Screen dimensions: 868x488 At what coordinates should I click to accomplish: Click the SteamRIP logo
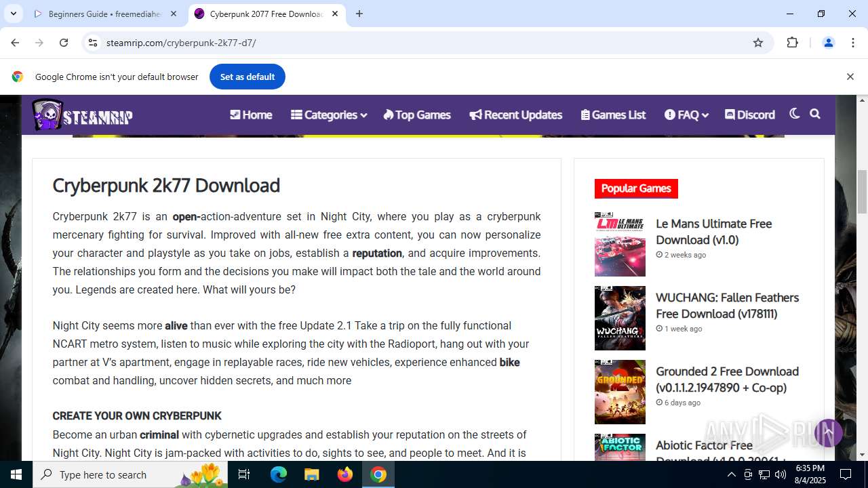coord(82,115)
